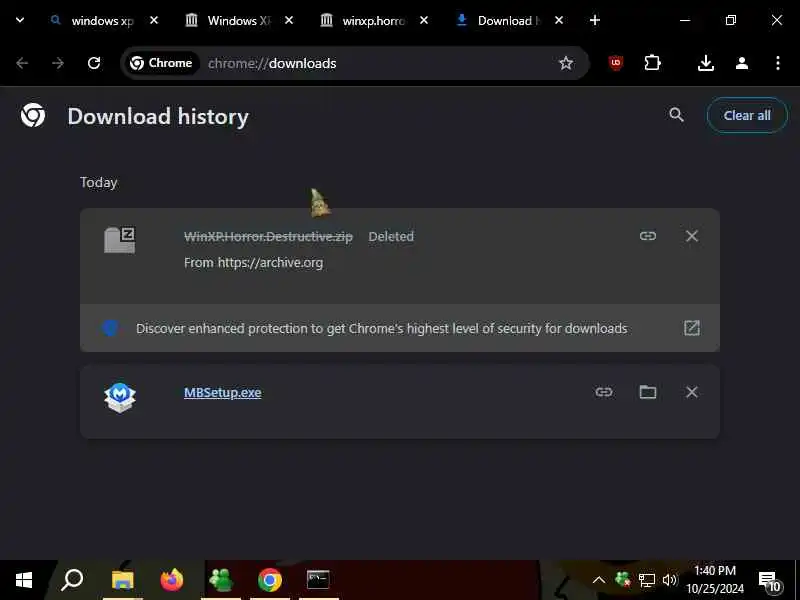Open network status tray icon
The width and height of the screenshot is (800, 600).
tap(647, 580)
